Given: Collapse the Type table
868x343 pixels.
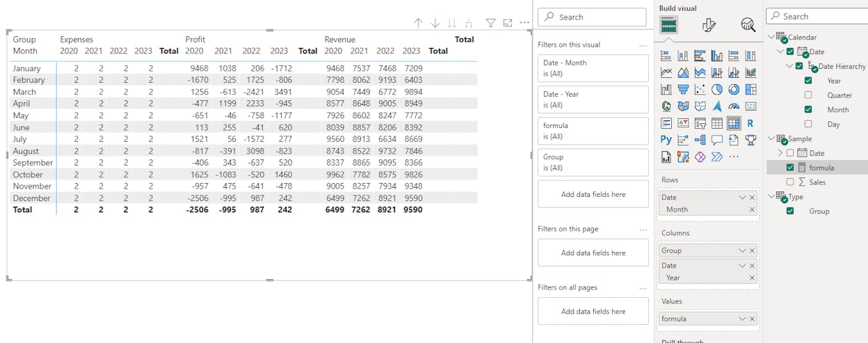Looking at the screenshot, I should tap(771, 196).
